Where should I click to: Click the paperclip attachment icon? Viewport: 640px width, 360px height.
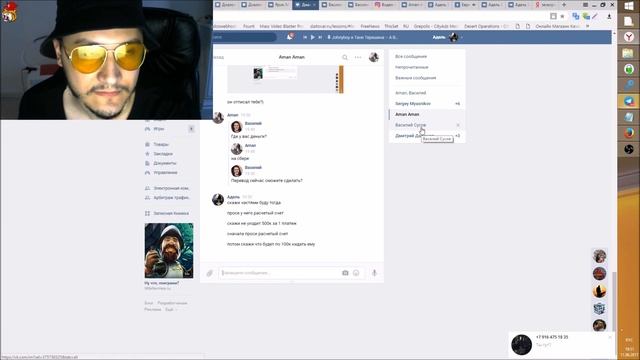[209, 273]
